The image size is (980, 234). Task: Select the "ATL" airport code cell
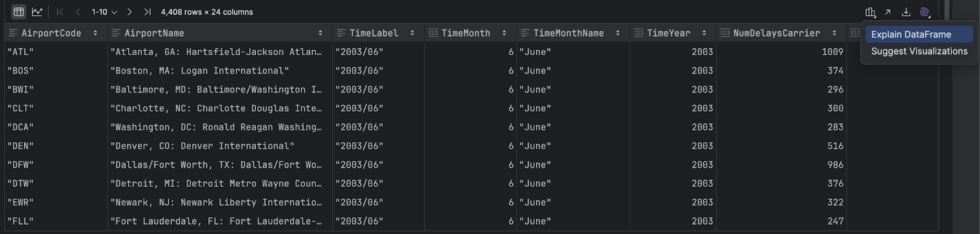coord(56,52)
